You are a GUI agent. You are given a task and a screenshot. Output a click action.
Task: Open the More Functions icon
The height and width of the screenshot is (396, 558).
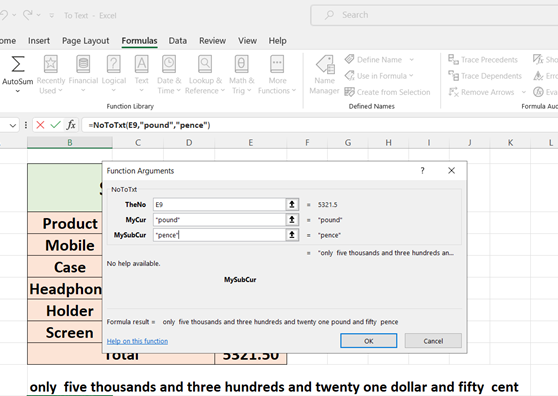[277, 64]
